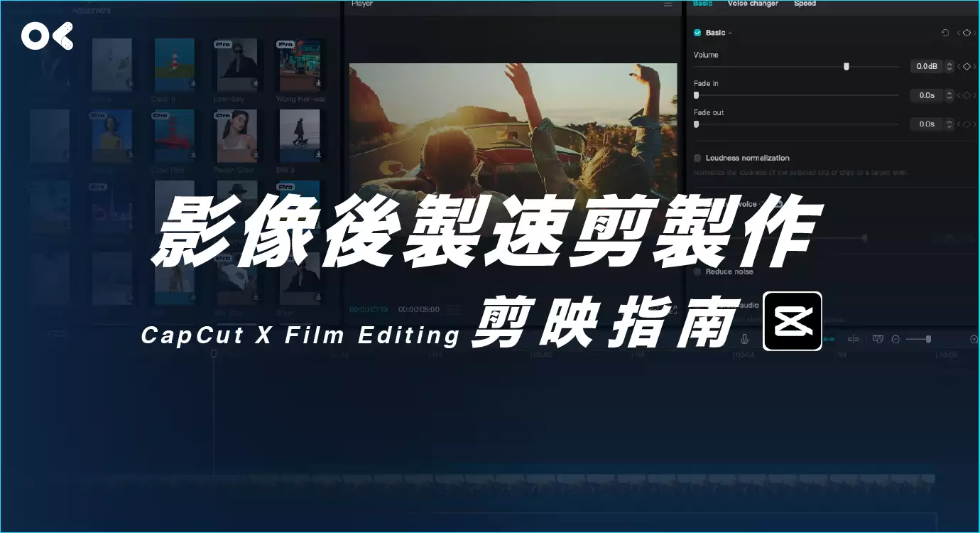Add a Fade out keyframe diamond

[x=967, y=124]
